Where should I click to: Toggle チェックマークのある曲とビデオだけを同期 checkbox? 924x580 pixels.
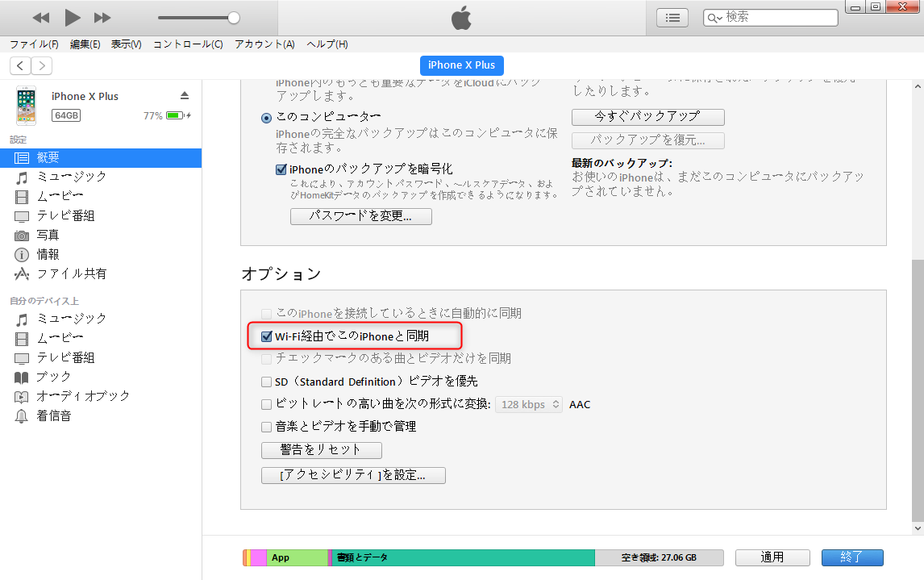pos(266,358)
